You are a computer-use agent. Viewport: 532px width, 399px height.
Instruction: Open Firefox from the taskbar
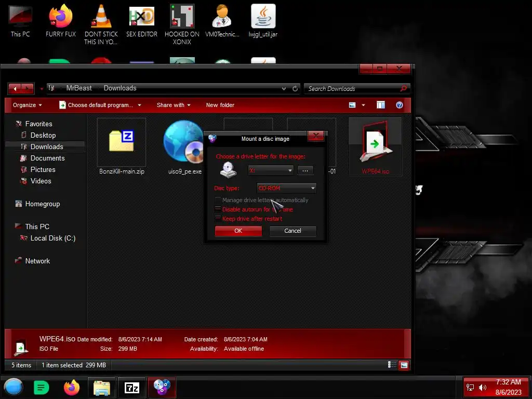(72, 388)
